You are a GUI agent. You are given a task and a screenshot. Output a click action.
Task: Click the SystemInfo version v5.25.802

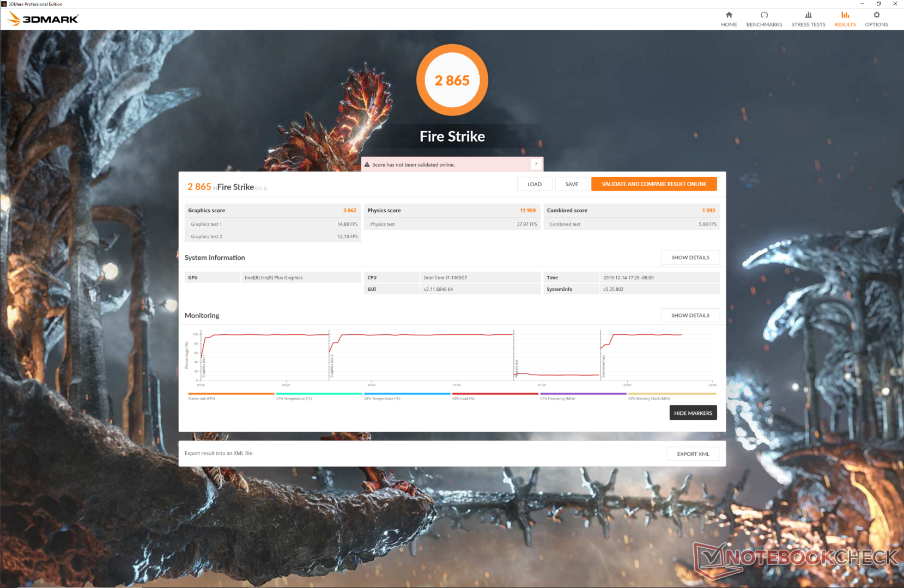(x=613, y=290)
